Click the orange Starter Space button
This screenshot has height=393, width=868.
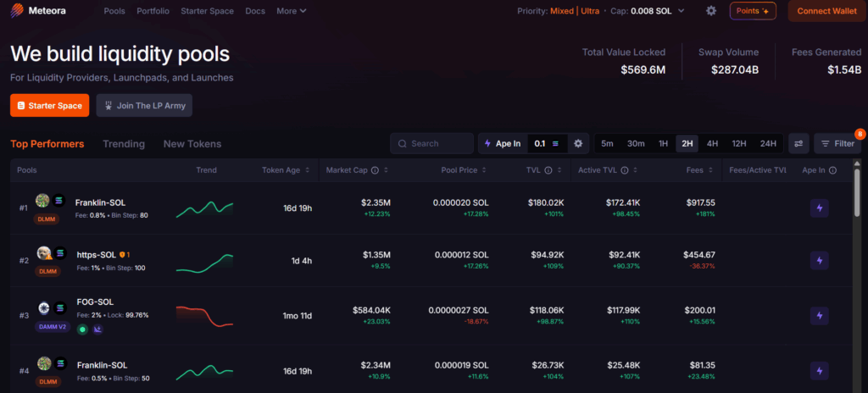50,106
